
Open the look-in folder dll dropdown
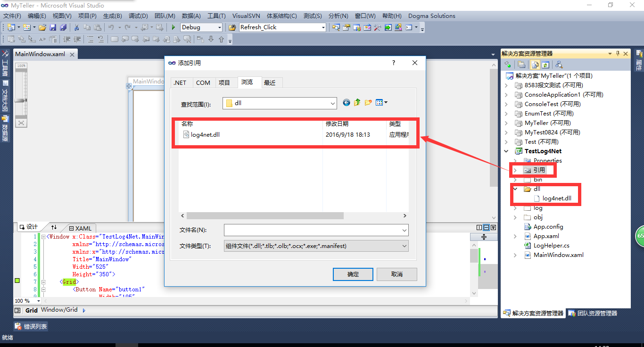[x=333, y=103]
